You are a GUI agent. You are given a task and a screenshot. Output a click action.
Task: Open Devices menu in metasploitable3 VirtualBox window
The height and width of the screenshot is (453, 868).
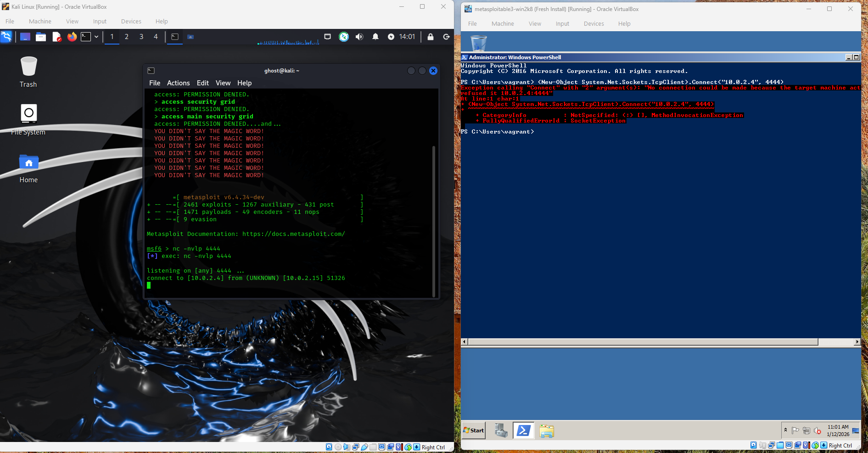point(594,23)
